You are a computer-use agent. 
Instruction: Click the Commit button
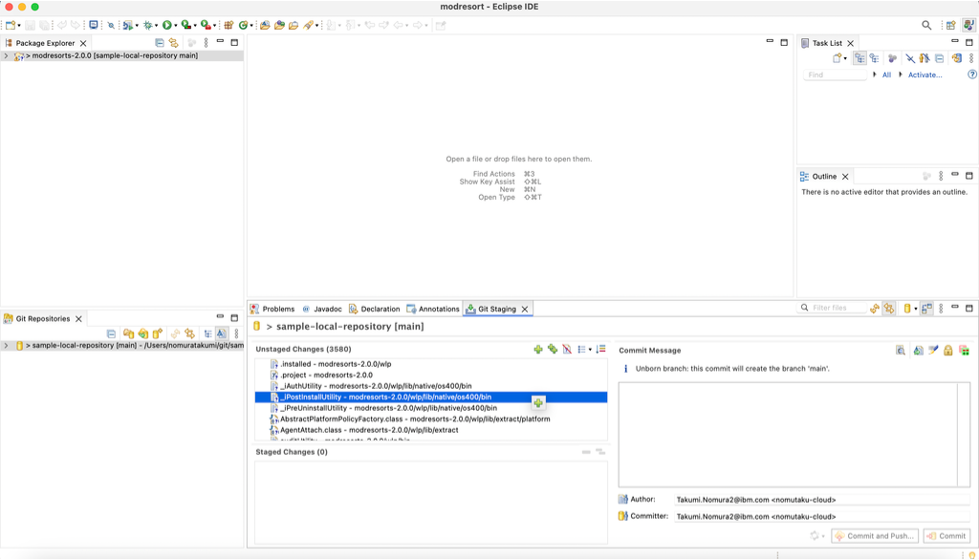(x=947, y=536)
